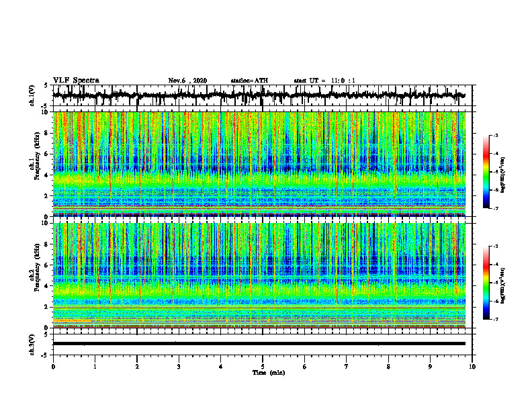Click the "station=ATH" header label

pos(249,81)
